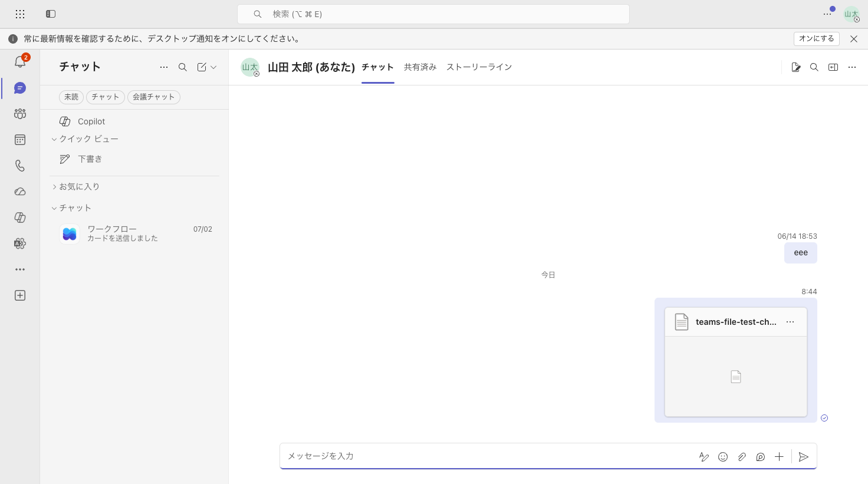This screenshot has width=868, height=484.
Task: Open the new chat dropdown chevron
Action: pyautogui.click(x=213, y=67)
